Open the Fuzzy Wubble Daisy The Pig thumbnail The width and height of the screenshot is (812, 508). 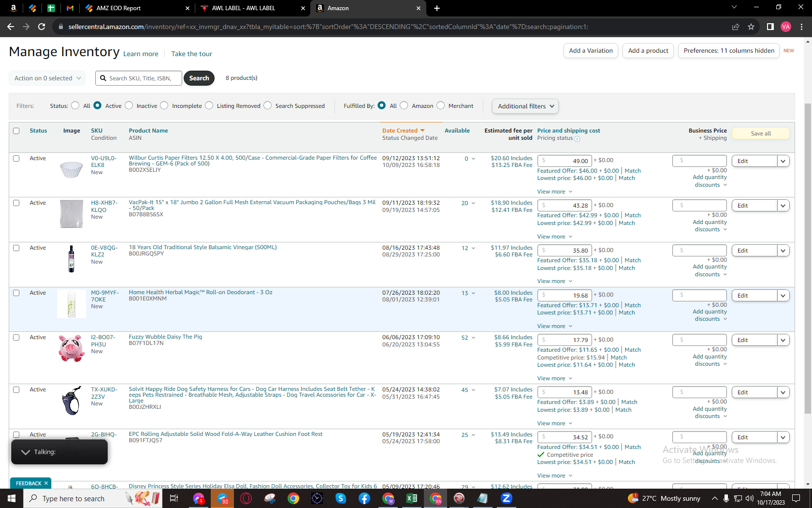tap(72, 348)
